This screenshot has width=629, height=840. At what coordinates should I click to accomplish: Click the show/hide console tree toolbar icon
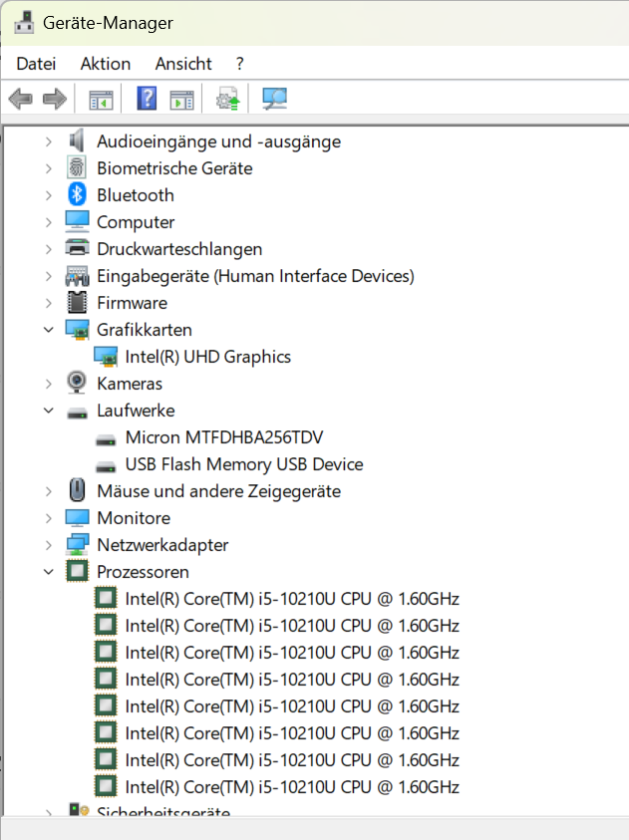[101, 100]
